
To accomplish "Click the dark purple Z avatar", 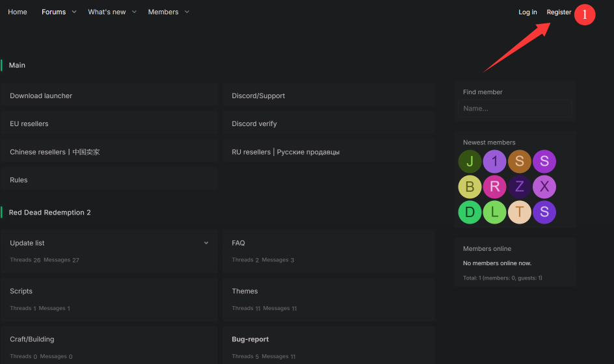I will (x=519, y=187).
